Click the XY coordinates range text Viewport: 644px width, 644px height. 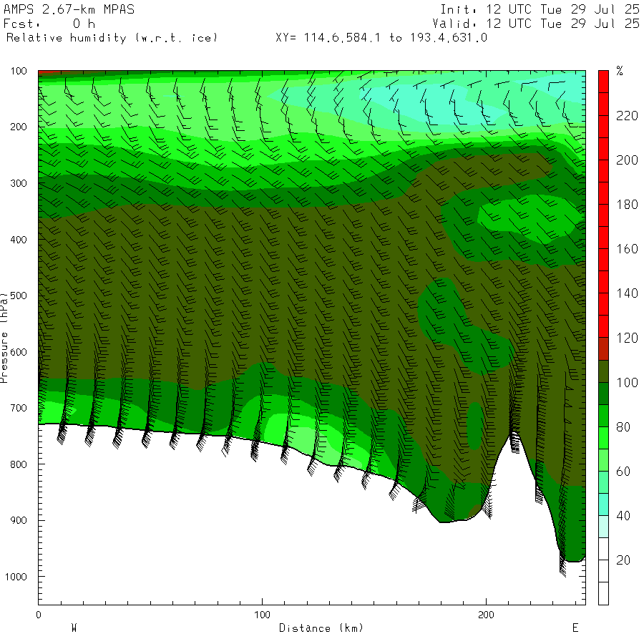tap(381, 38)
